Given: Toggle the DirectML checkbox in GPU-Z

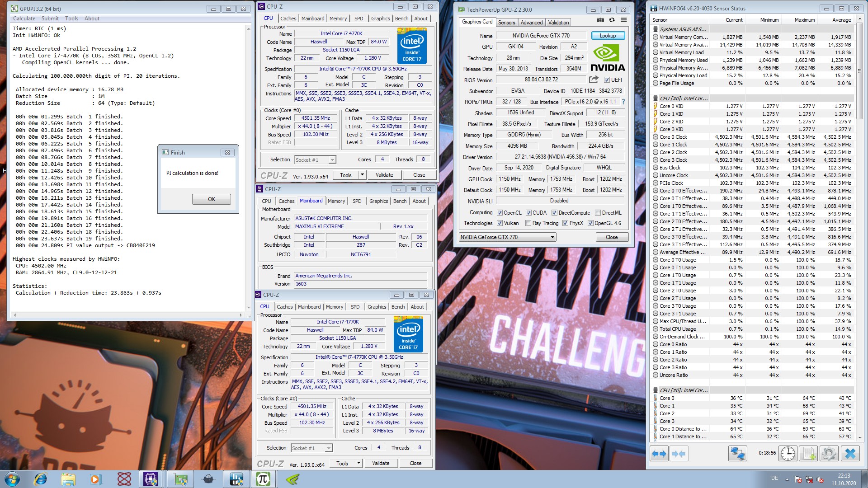Looking at the screenshot, I should pos(598,213).
